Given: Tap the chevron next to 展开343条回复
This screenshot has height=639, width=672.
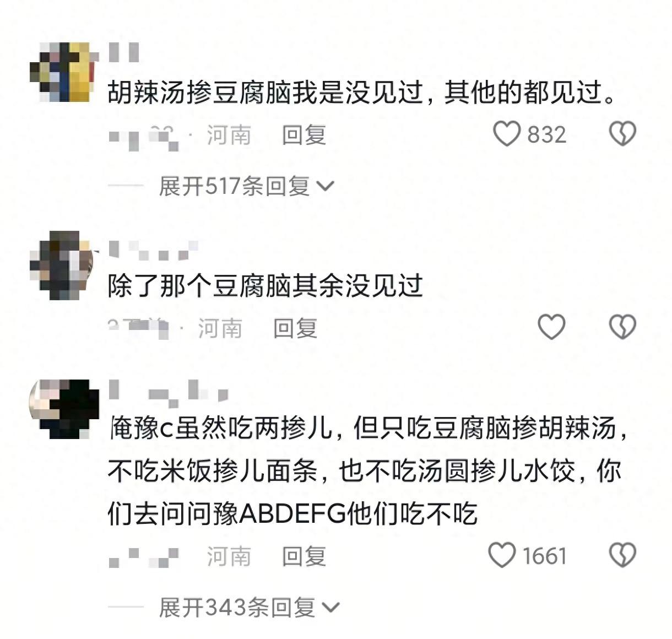Looking at the screenshot, I should tap(330, 608).
